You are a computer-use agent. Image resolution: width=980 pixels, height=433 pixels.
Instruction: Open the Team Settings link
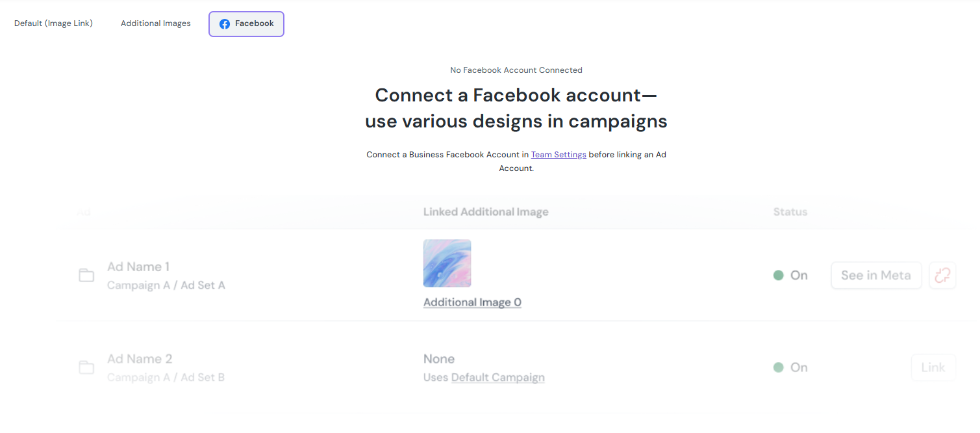pyautogui.click(x=559, y=155)
